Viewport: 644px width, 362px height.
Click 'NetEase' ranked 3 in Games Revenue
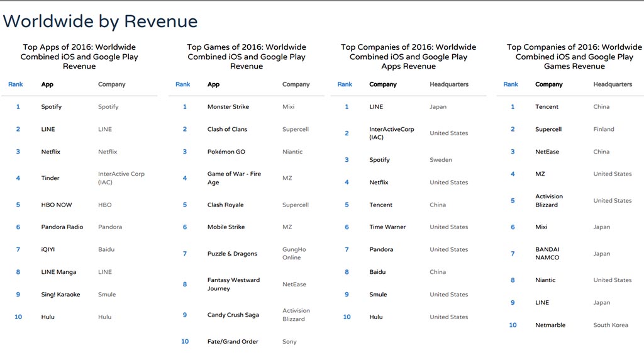click(x=547, y=152)
